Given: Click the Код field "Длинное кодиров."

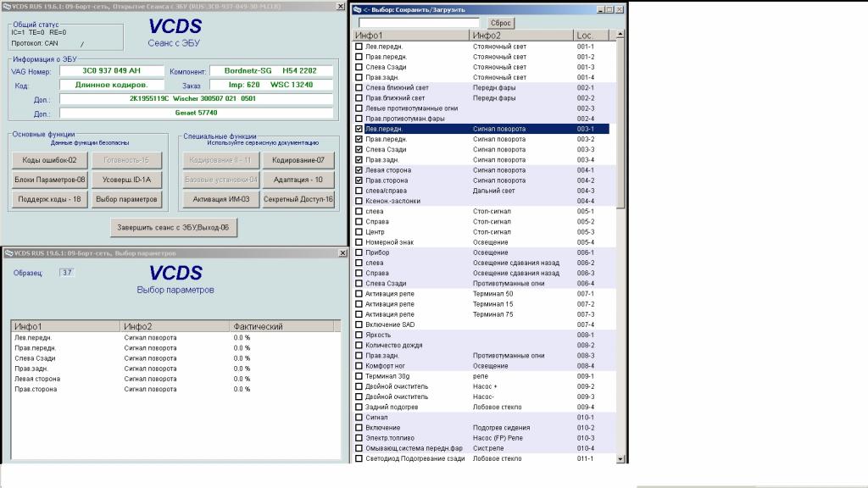Looking at the screenshot, I should coord(112,85).
